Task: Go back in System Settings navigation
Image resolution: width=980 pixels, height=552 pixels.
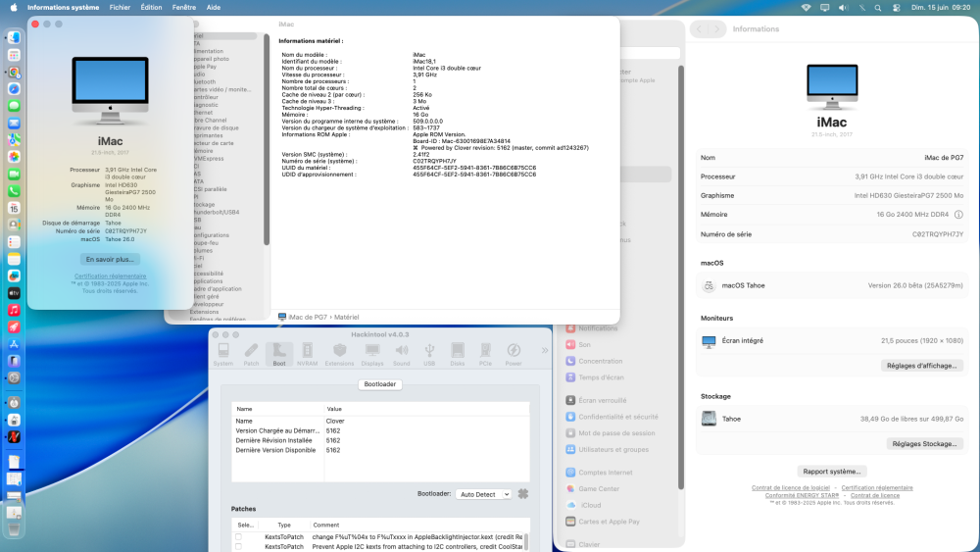Action: click(x=699, y=28)
